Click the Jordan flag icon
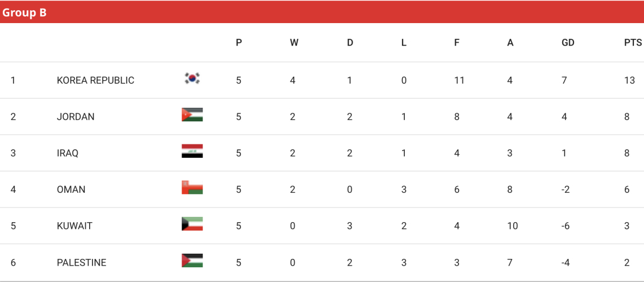Image resolution: width=644 pixels, height=282 pixels. click(x=192, y=114)
